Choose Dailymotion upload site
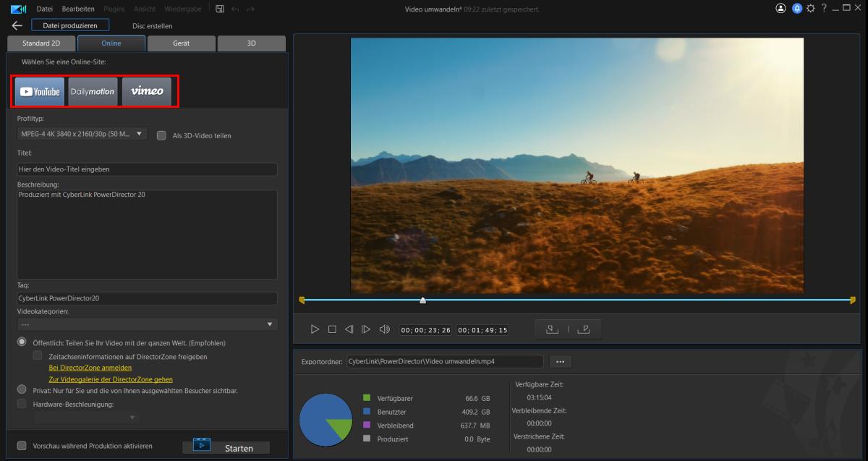Viewport: 868px width, 461px height. (93, 92)
